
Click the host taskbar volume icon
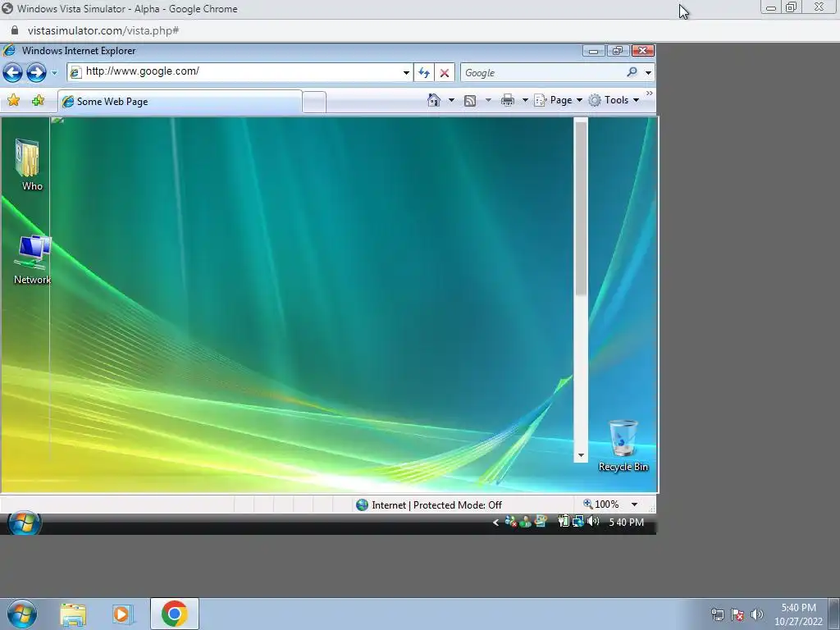[x=756, y=615]
